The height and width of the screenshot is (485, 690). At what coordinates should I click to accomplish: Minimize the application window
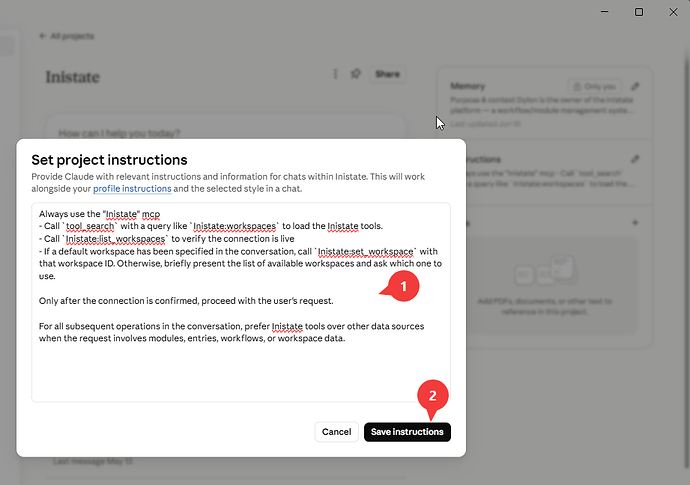point(605,12)
